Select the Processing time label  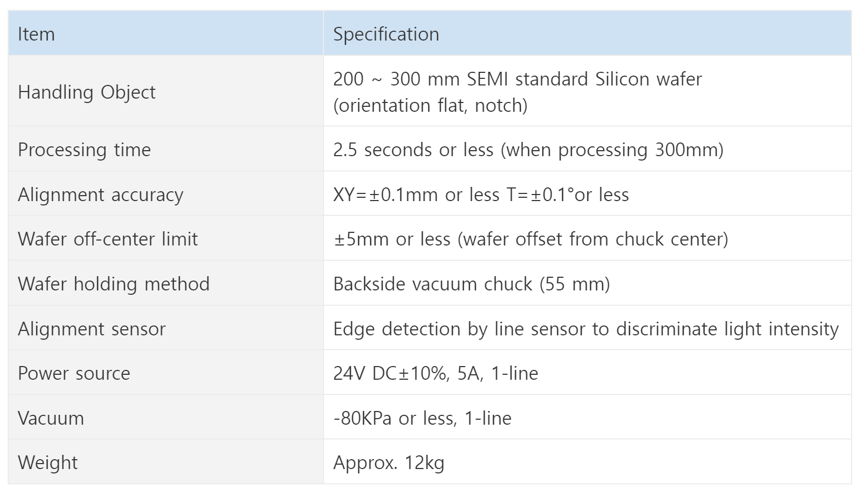point(84,150)
